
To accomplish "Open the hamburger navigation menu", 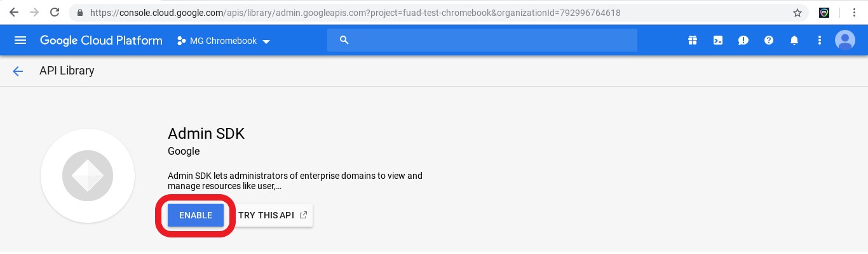I will click(20, 40).
